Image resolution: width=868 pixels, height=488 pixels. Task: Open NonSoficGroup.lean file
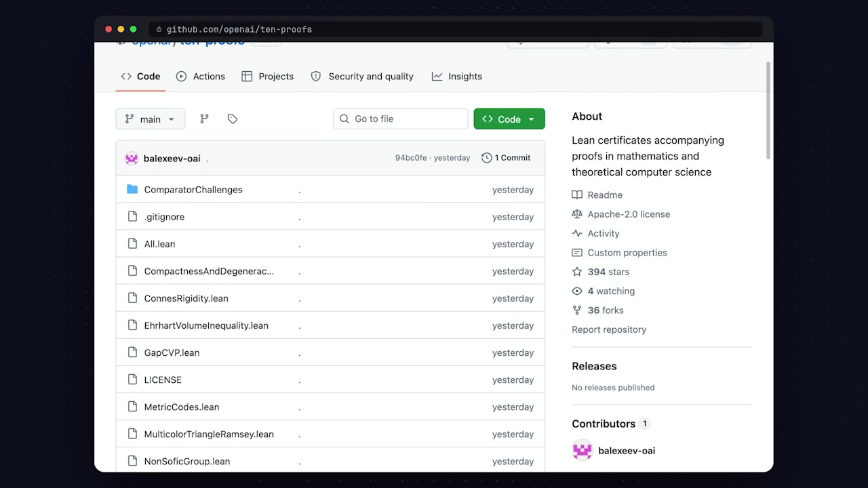pos(187,461)
